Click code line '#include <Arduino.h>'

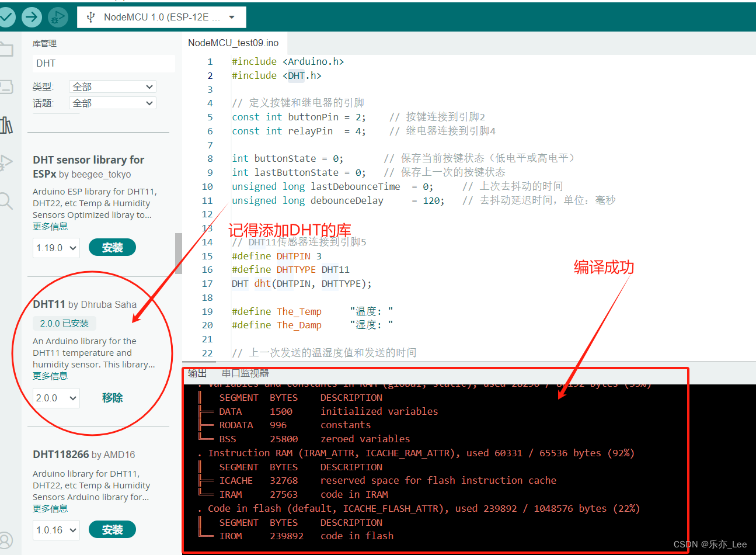tap(288, 61)
